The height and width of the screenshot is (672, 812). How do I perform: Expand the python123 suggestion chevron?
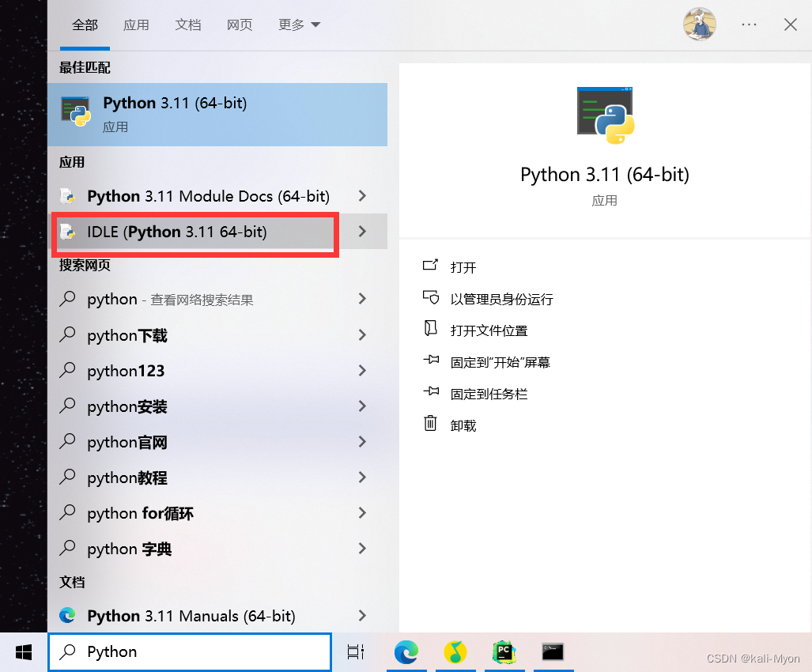point(362,371)
